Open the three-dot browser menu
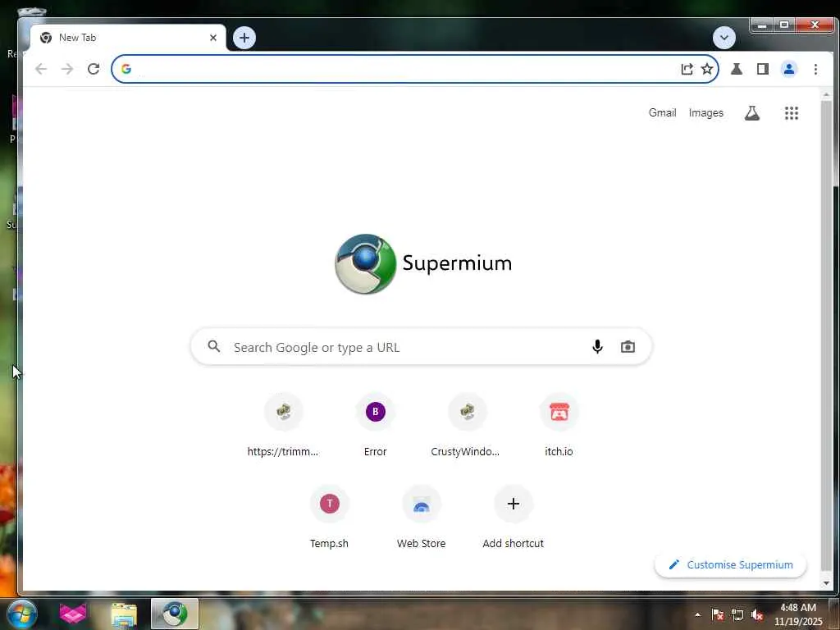 [815, 69]
